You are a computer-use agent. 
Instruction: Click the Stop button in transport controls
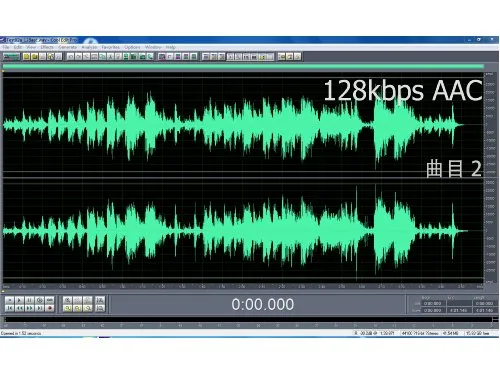click(x=10, y=300)
